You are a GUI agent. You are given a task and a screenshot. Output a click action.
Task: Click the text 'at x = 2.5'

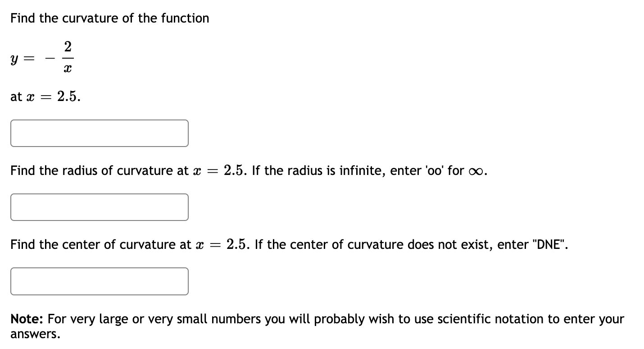[45, 96]
